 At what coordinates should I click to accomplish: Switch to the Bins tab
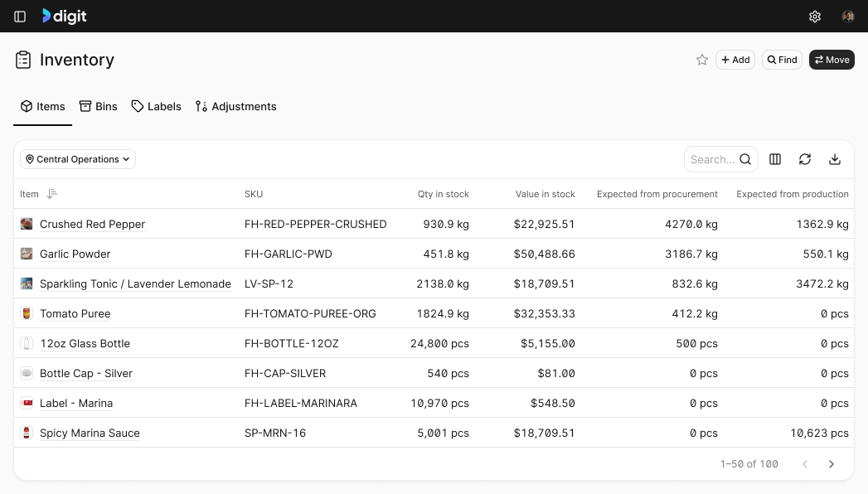[x=98, y=106]
